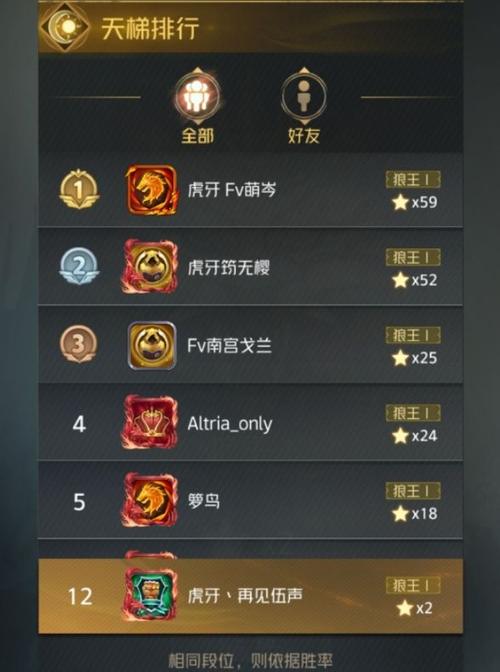The image size is (500, 672).
Task: Switch to the 好友 friends tab
Action: [x=304, y=105]
